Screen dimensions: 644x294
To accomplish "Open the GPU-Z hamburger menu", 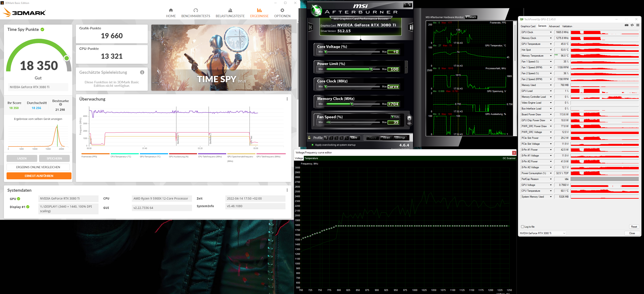I will [x=638, y=25].
